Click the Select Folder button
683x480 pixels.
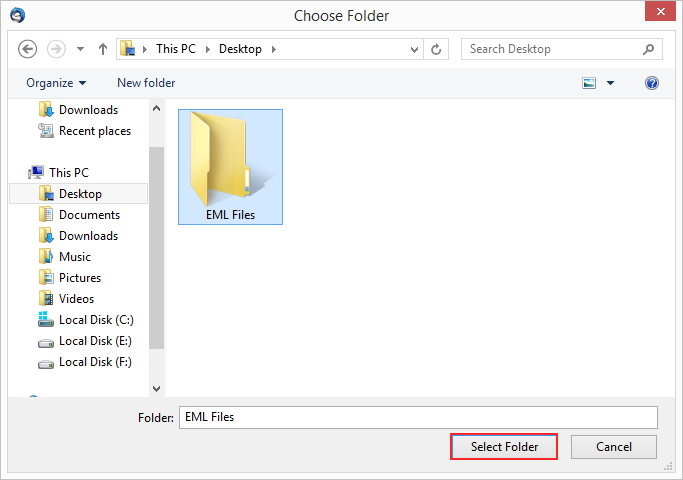point(504,446)
